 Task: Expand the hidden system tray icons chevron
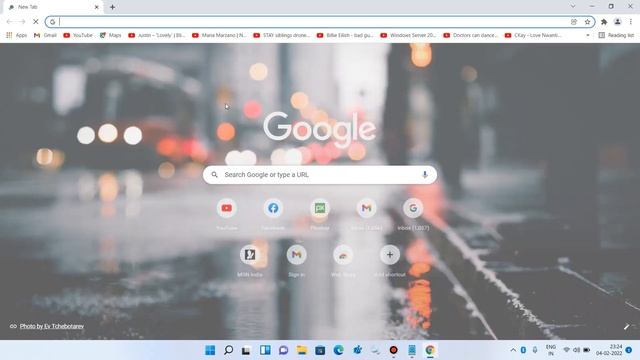point(513,350)
